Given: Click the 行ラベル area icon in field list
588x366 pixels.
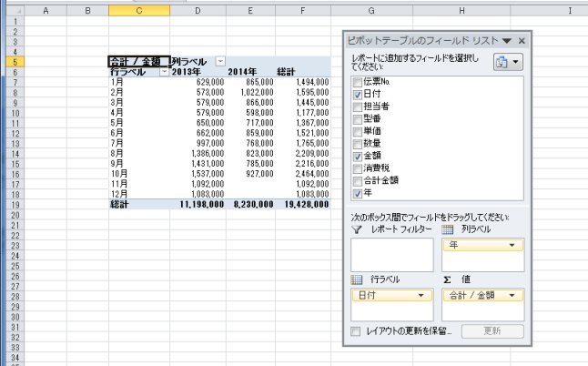Looking at the screenshot, I should click(x=356, y=279).
